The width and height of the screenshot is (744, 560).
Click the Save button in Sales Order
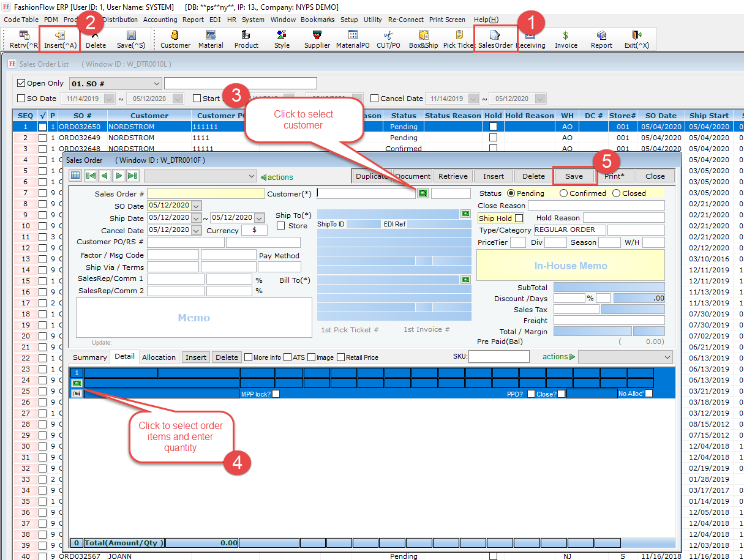(574, 176)
